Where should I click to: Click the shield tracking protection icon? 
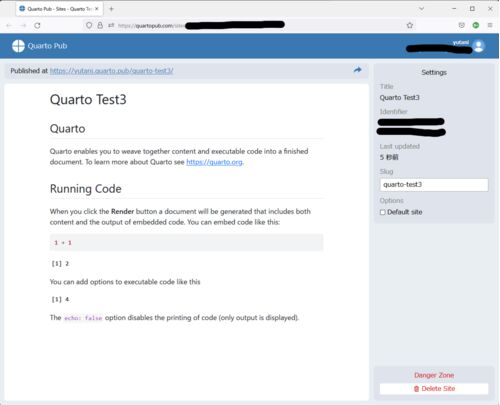point(89,25)
